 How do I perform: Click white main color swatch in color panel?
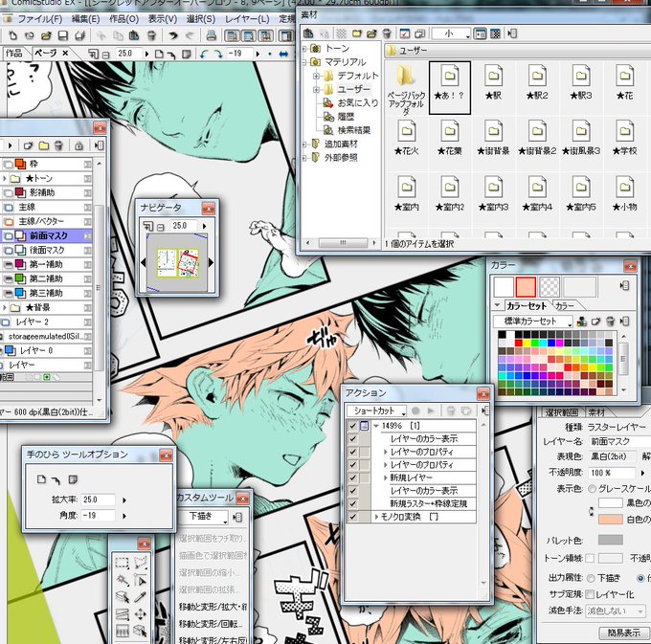[x=504, y=287]
